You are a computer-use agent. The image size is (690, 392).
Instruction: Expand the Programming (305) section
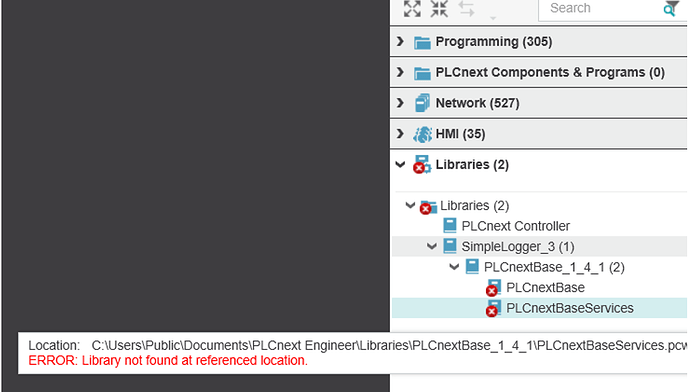[400, 41]
